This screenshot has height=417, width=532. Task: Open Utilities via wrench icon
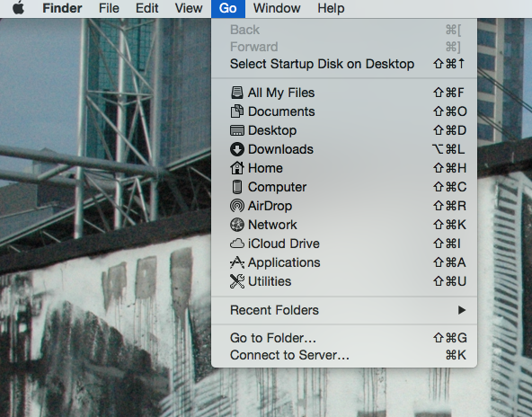pyautogui.click(x=237, y=281)
